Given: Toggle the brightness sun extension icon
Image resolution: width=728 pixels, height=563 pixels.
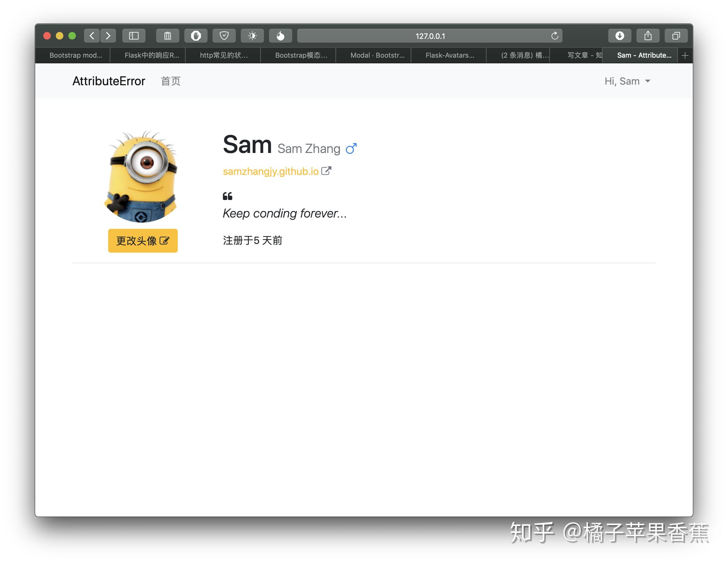Looking at the screenshot, I should [x=252, y=36].
